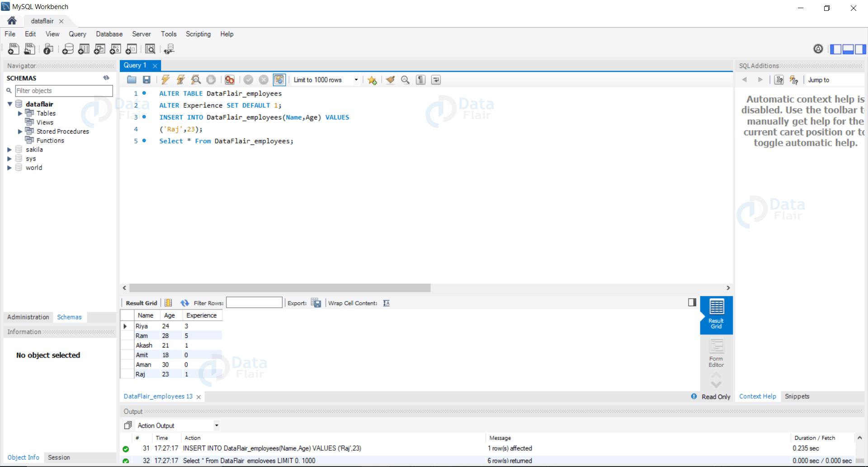Image resolution: width=868 pixels, height=467 pixels.
Task: Open find panel magnifier in editor
Action: coord(406,80)
